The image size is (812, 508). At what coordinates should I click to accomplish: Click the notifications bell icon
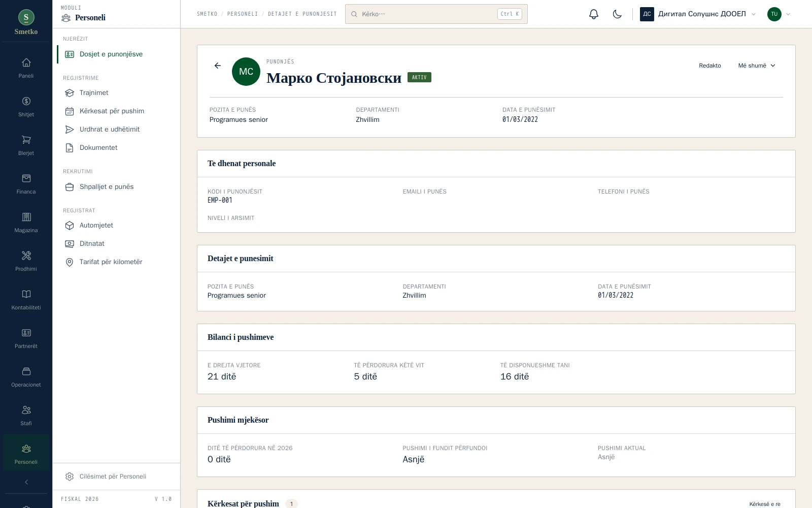tap(594, 14)
